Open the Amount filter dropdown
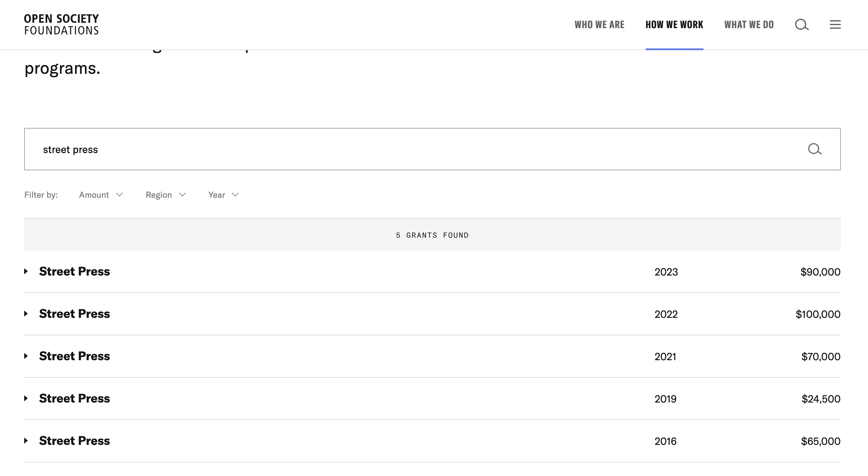This screenshot has width=868, height=476. (101, 195)
